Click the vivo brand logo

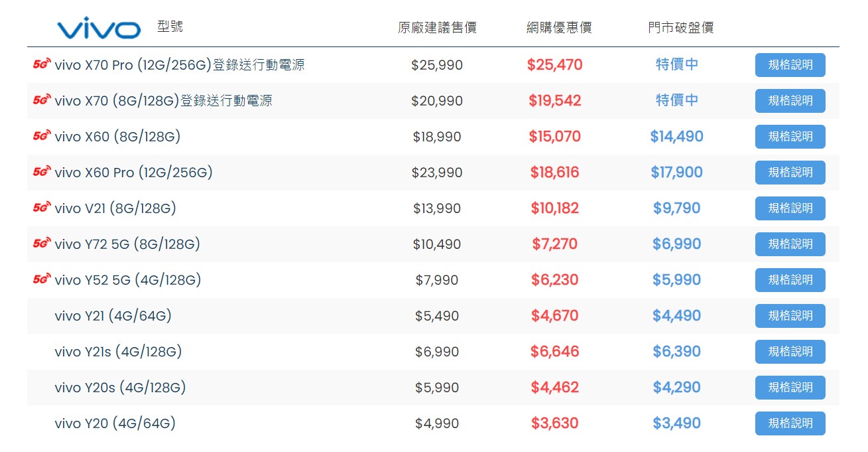point(99,29)
